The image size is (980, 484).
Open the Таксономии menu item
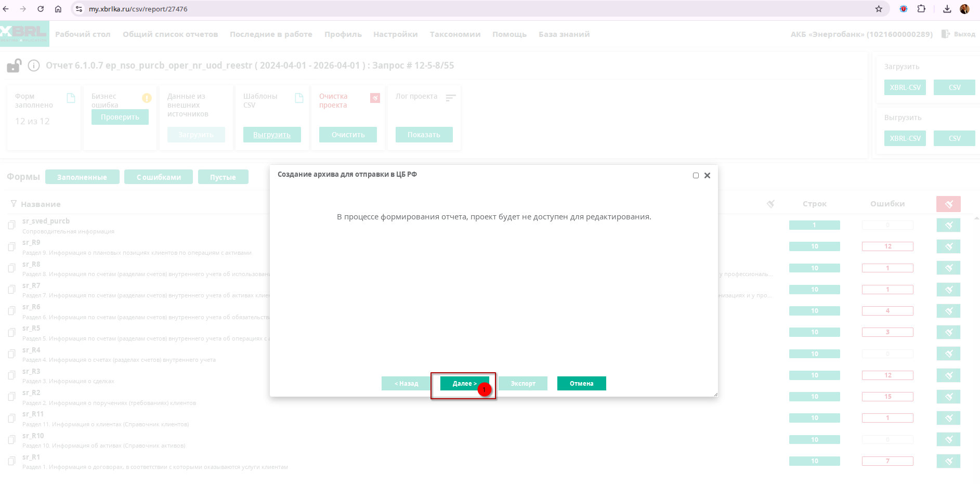455,34
